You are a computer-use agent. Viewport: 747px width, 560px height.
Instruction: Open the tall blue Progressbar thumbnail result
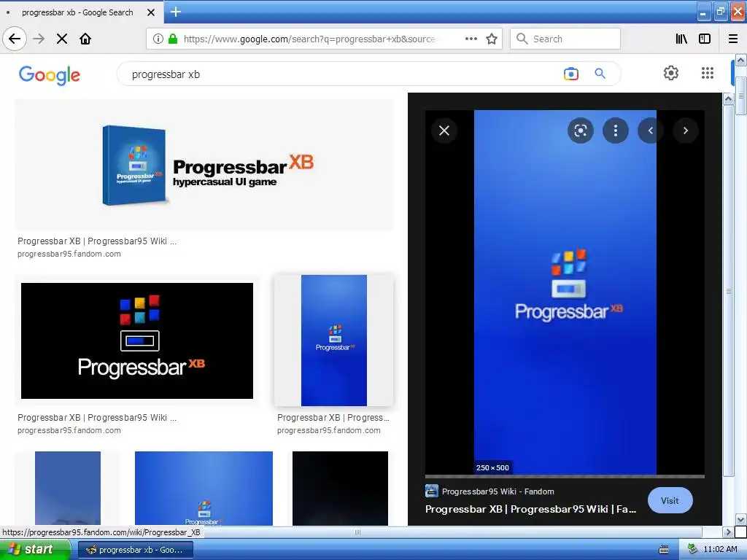pos(334,341)
